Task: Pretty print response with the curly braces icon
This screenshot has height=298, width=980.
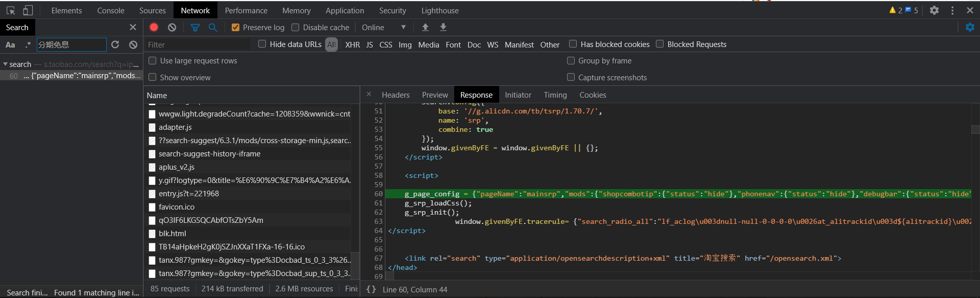Action: [371, 289]
